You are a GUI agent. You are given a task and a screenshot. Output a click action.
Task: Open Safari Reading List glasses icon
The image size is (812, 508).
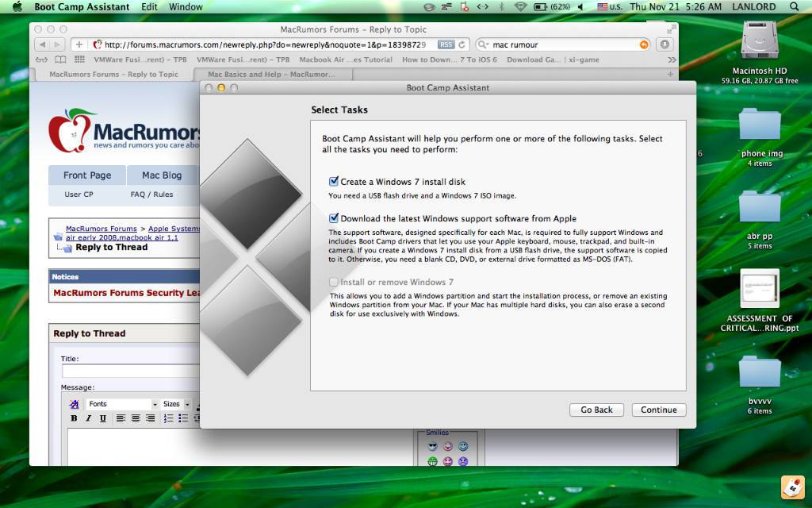[x=41, y=60]
